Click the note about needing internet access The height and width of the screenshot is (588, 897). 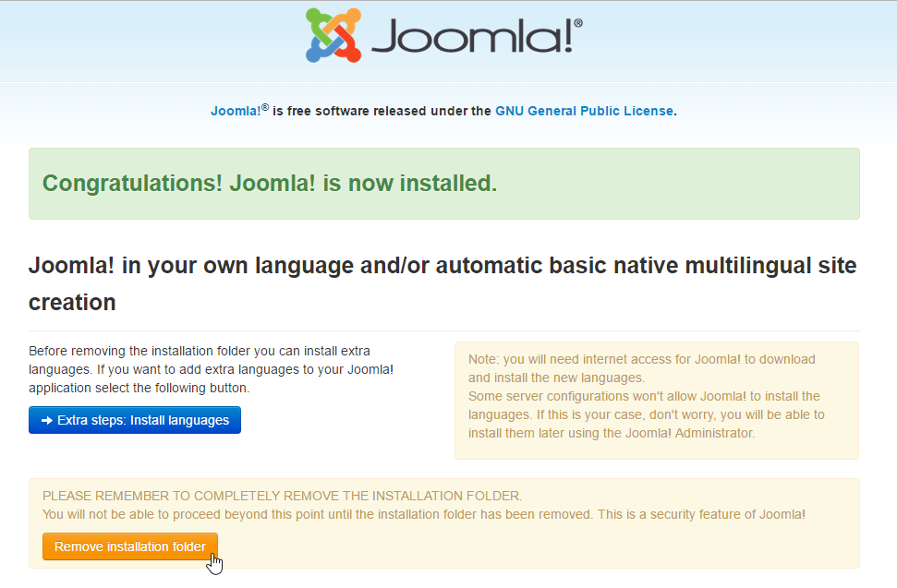(x=642, y=368)
